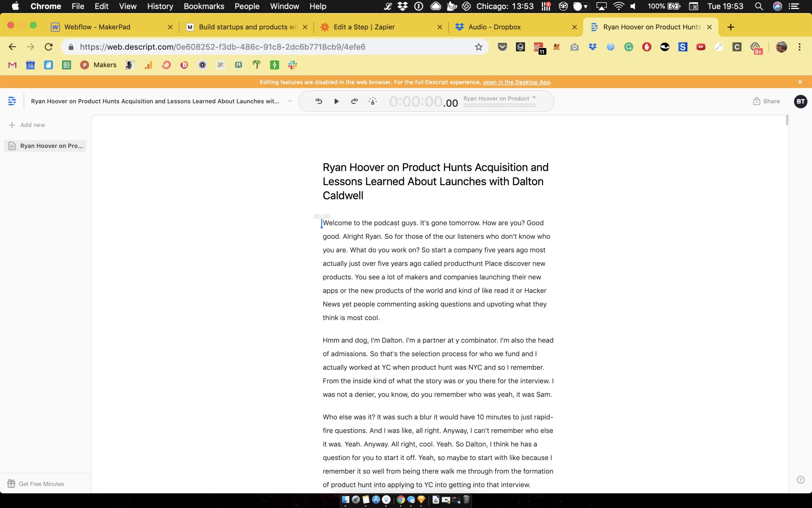The height and width of the screenshot is (508, 812).
Task: Click the undo/rewind arrow in player bar
Action: [318, 101]
